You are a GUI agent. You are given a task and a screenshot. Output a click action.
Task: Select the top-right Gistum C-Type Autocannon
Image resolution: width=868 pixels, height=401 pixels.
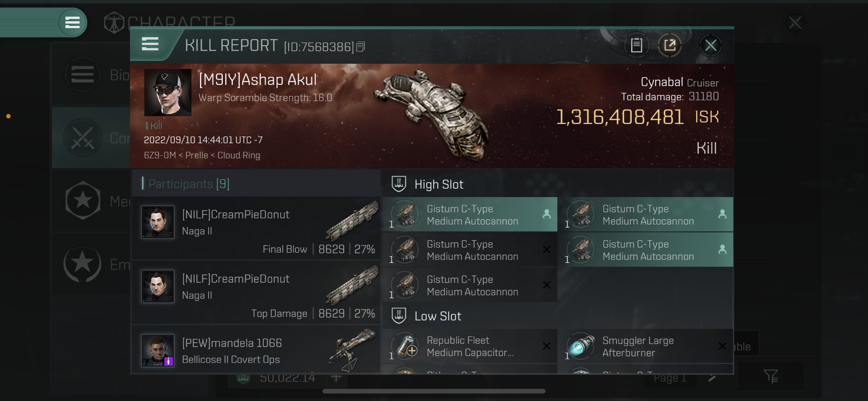coord(645,215)
